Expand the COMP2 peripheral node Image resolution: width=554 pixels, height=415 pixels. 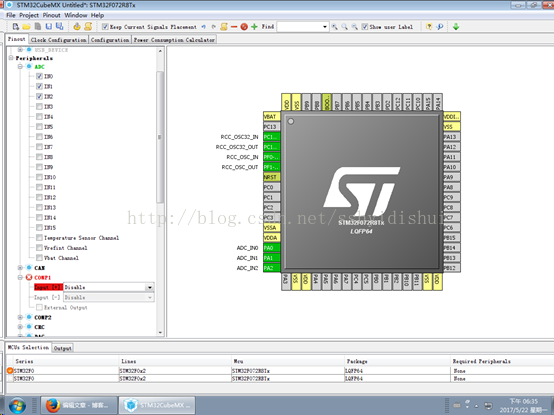pyautogui.click(x=20, y=317)
